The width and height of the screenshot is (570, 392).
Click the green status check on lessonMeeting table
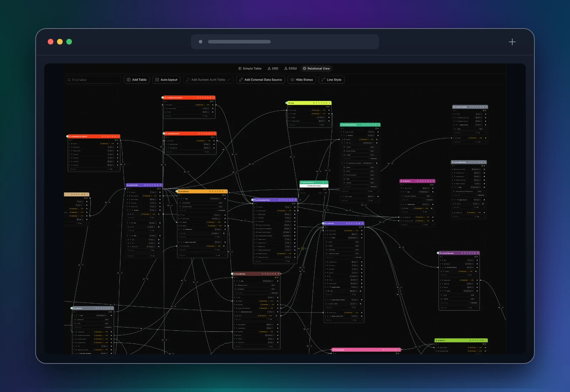pyautogui.click(x=232, y=274)
